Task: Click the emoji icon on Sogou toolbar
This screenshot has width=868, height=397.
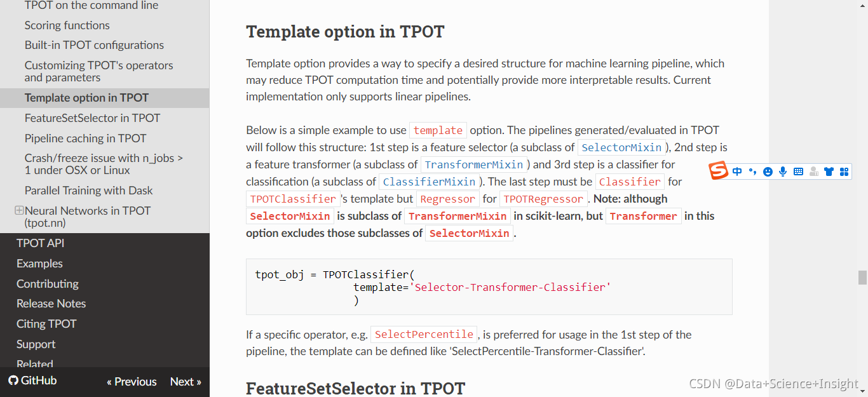Action: pyautogui.click(x=768, y=171)
